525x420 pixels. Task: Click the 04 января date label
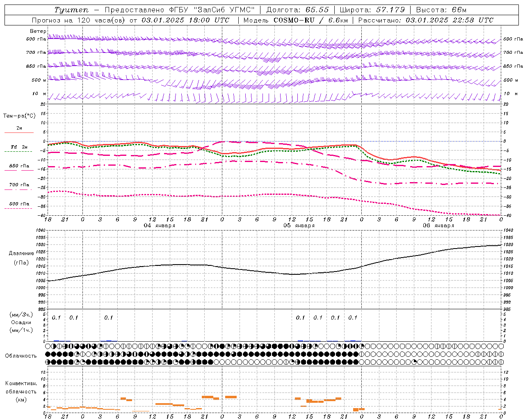tap(159, 226)
